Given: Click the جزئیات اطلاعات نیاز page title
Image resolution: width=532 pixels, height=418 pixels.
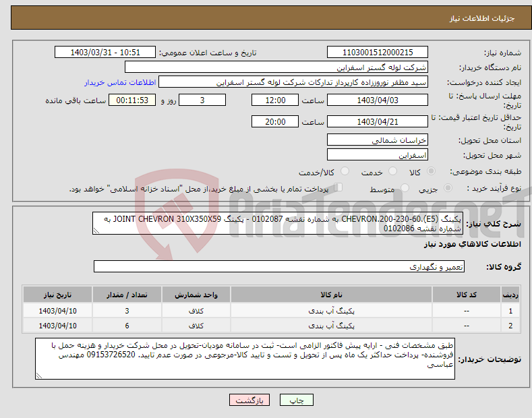Looking at the screenshot, I should click(482, 18).
